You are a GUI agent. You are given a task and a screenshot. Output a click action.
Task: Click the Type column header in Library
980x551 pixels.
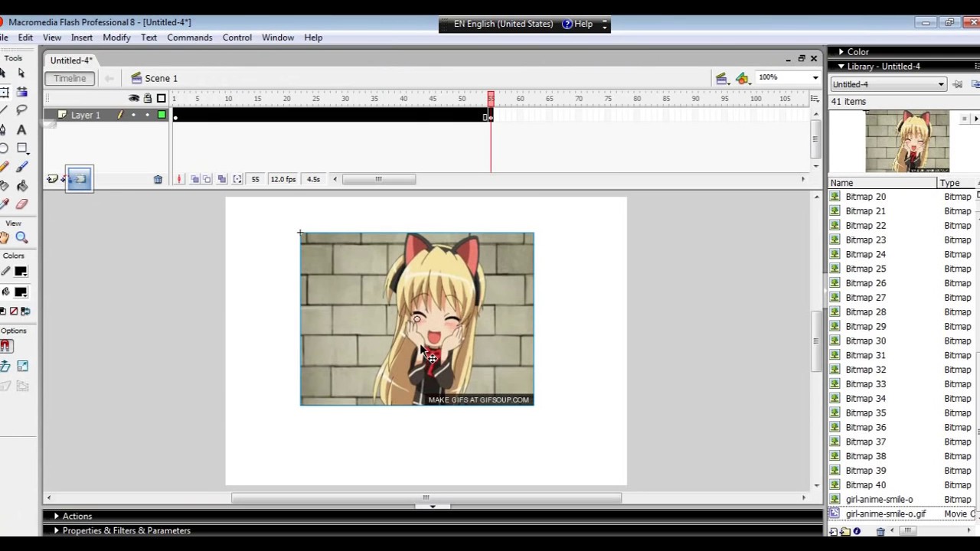point(956,183)
